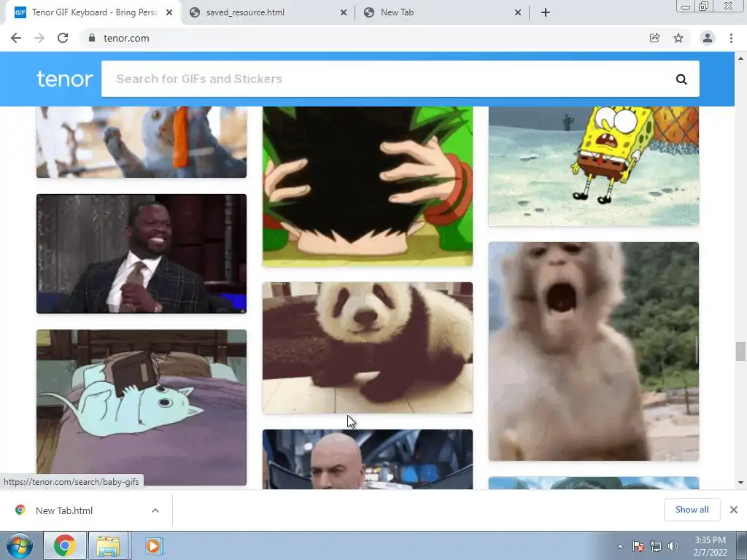Close the saved_resource.html tab

click(344, 12)
